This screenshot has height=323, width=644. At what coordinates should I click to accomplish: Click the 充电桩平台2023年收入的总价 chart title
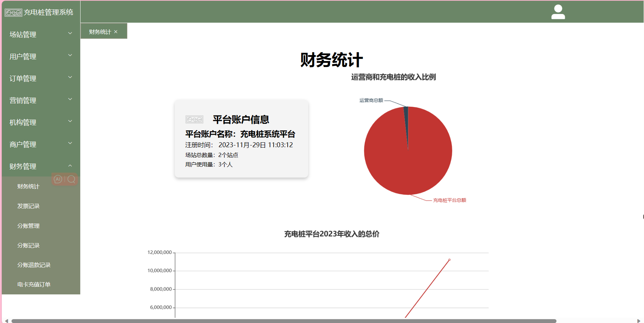(332, 234)
